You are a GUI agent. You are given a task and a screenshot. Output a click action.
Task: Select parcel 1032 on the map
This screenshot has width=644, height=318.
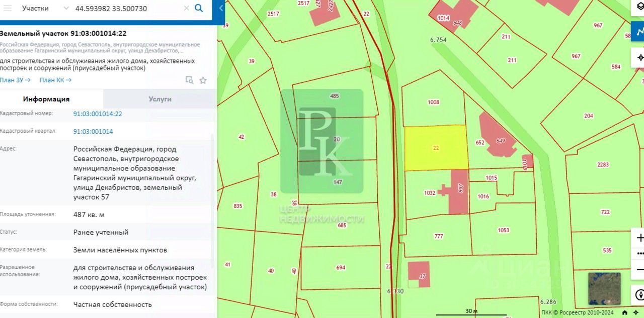(429, 192)
